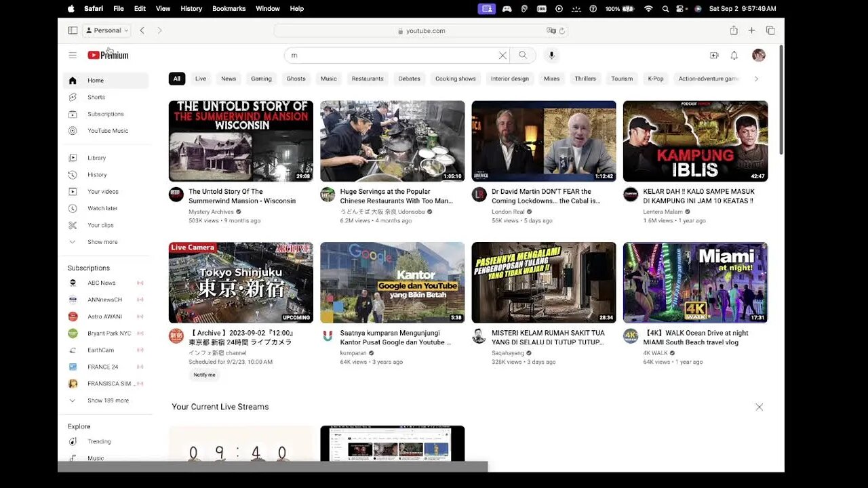The width and height of the screenshot is (868, 488).
Task: Clear the YouTube search box text
Action: tap(502, 56)
